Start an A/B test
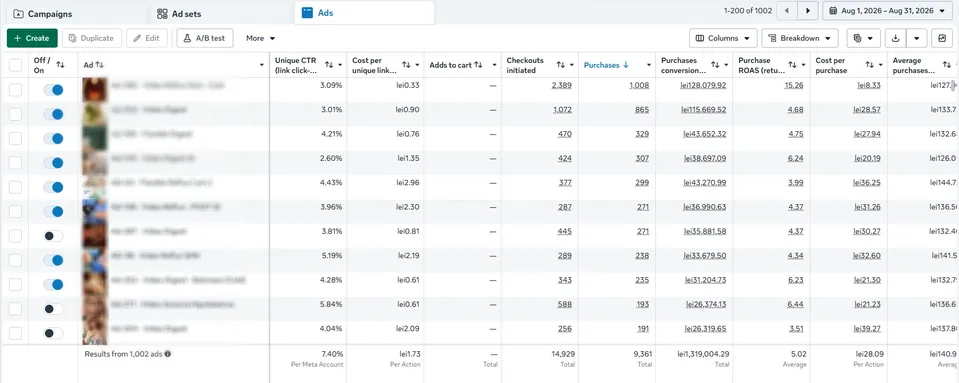Viewport: 959px width, 383px height. (204, 38)
